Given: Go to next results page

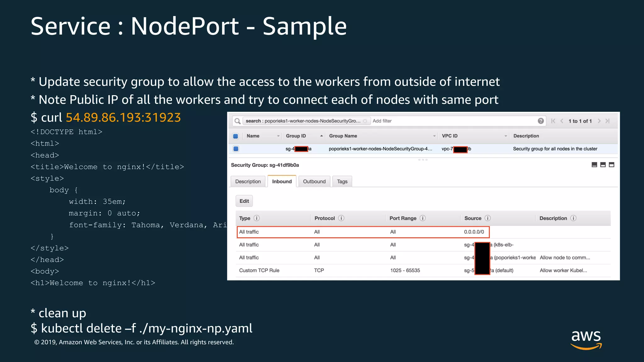Looking at the screenshot, I should pyautogui.click(x=599, y=121).
